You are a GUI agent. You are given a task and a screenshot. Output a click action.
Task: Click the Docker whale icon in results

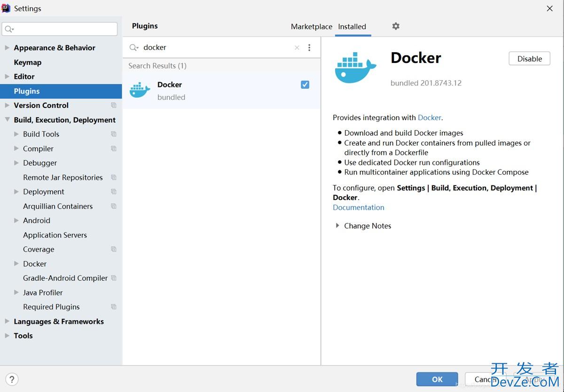(140, 90)
